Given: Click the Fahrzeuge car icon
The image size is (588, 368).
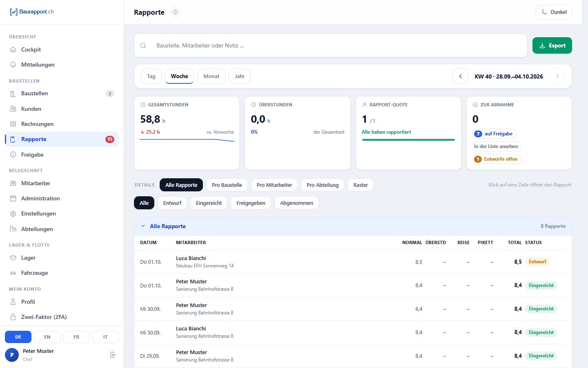Looking at the screenshot, I should coord(13,273).
